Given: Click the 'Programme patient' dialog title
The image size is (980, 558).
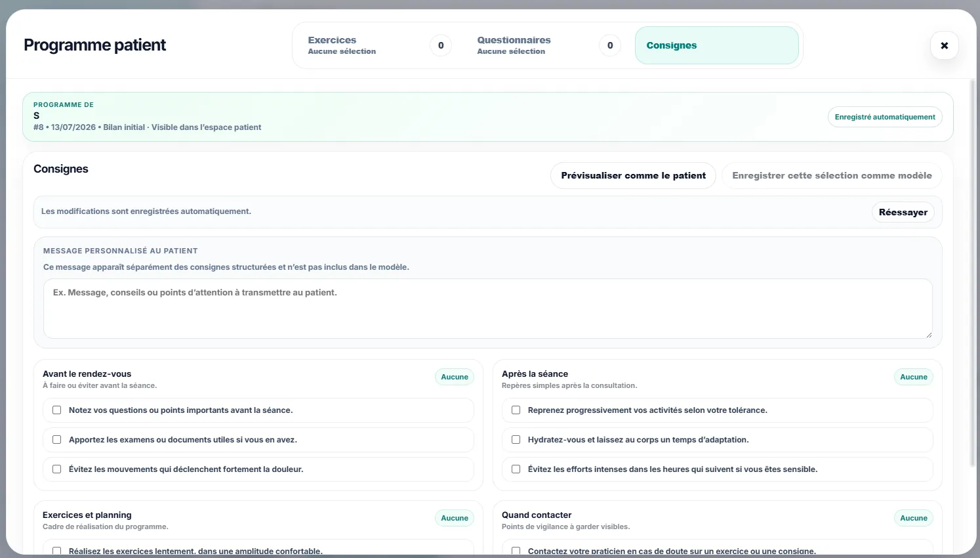Looking at the screenshot, I should coord(95,45).
